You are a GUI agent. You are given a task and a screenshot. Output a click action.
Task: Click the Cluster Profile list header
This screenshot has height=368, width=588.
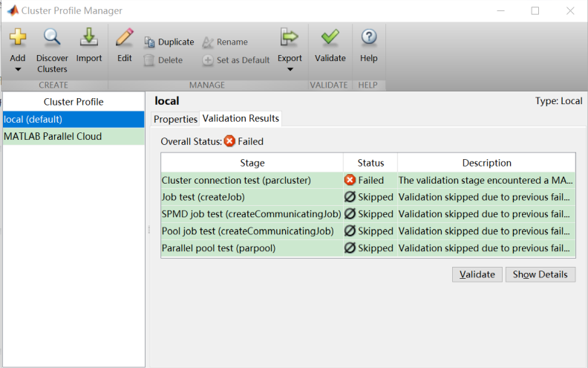click(73, 102)
